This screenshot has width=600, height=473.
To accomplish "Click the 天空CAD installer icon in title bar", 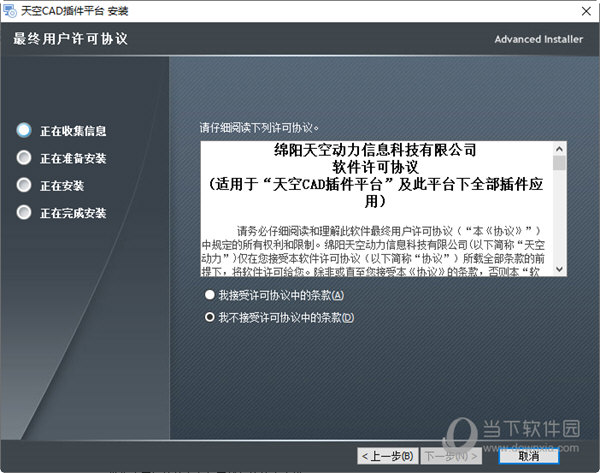I will tap(11, 10).
